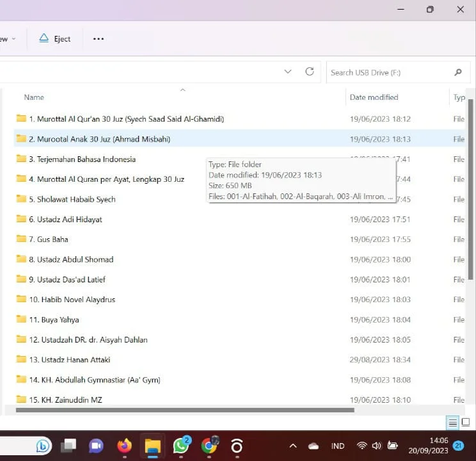476x461 pixels.
Task: Select folder icon for 11. Buya Yahya
Action: pos(21,319)
